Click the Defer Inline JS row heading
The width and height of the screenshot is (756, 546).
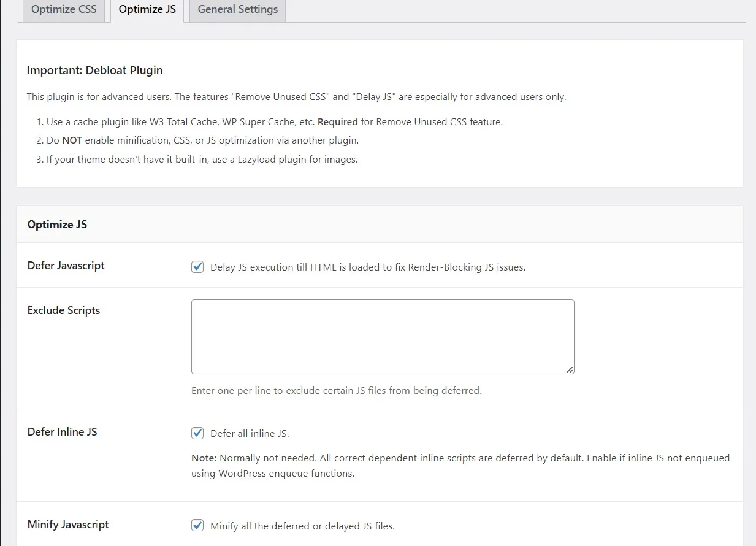(x=63, y=432)
